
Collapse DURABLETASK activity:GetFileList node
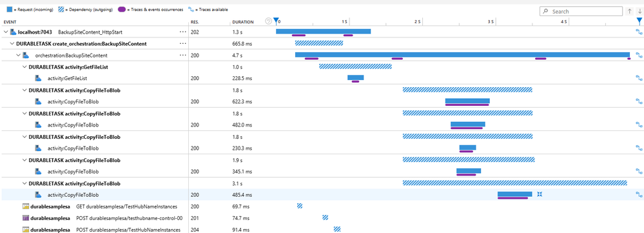click(x=24, y=66)
